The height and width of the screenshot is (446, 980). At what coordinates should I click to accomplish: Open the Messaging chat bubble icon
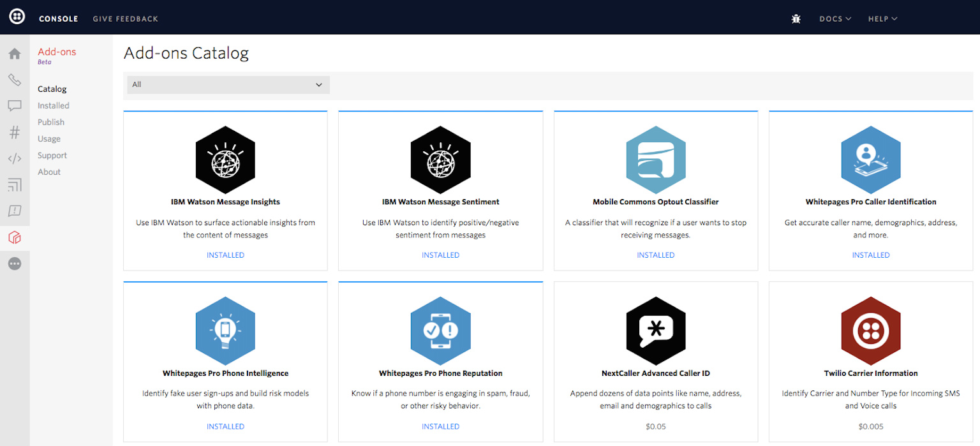(x=15, y=106)
